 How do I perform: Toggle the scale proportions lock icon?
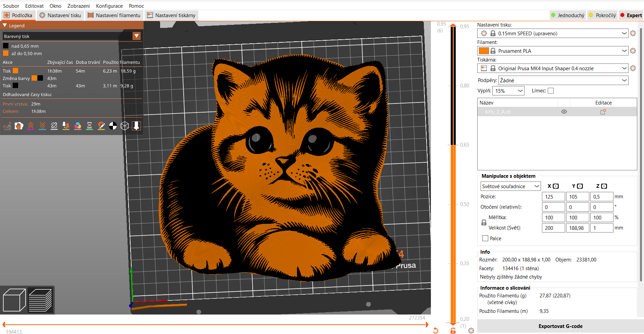(484, 222)
